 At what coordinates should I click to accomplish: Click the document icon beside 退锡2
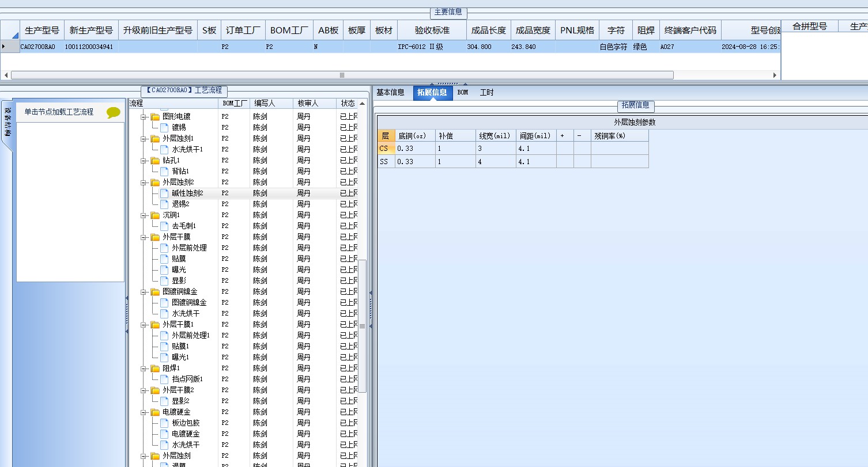point(165,204)
